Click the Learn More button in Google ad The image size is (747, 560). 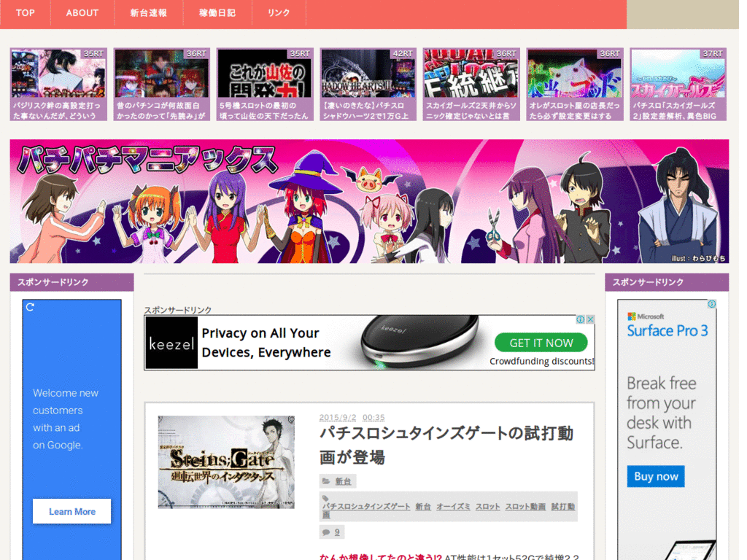point(72,511)
